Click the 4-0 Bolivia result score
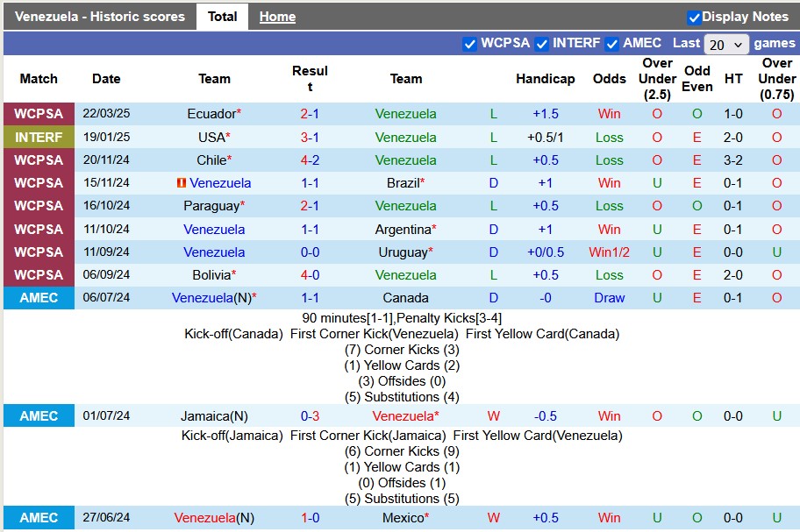The width and height of the screenshot is (800, 532). 310,275
